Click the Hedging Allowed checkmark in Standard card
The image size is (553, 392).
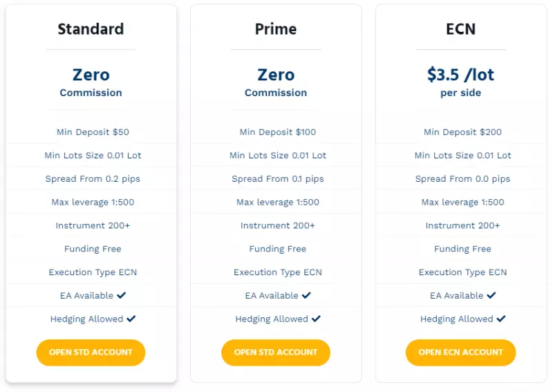131,319
